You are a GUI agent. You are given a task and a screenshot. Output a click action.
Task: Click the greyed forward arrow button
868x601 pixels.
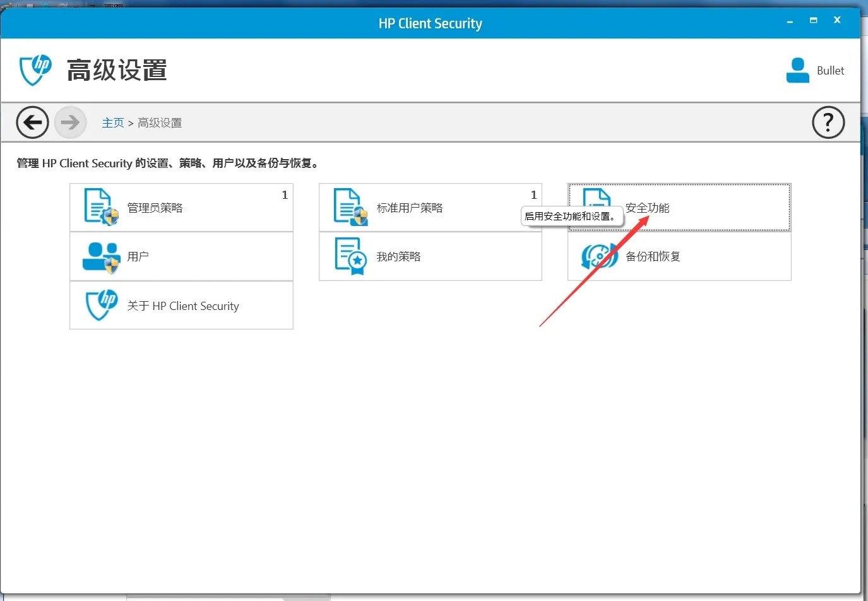point(70,122)
